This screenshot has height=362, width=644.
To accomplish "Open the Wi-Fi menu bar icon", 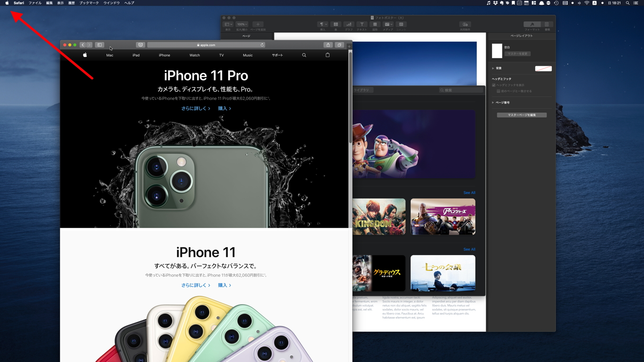I will point(587,3).
